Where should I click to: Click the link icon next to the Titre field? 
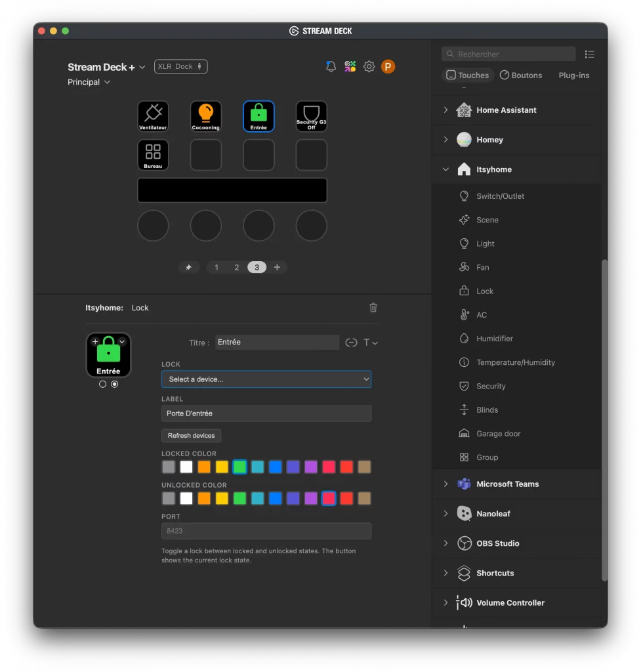coord(352,342)
